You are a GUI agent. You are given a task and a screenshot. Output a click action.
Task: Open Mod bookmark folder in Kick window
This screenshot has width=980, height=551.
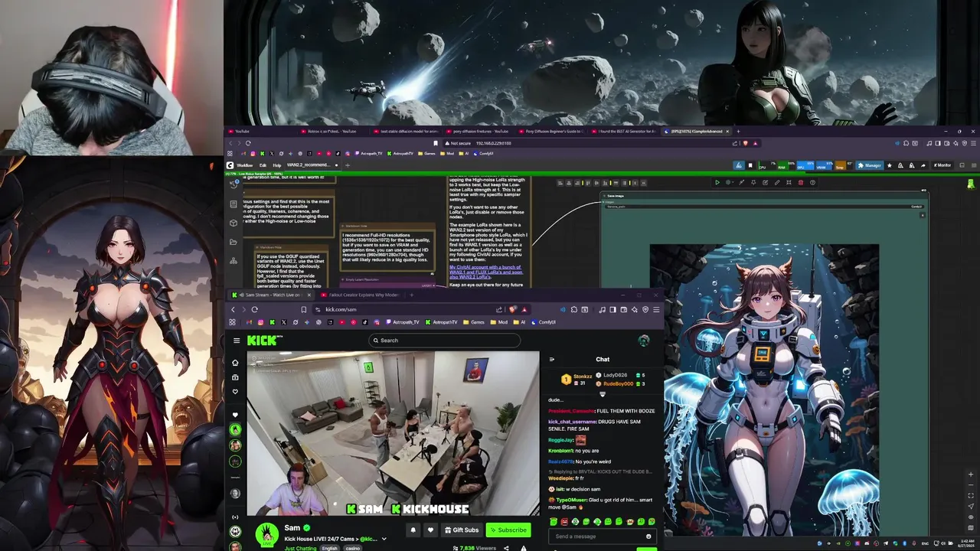pos(499,322)
